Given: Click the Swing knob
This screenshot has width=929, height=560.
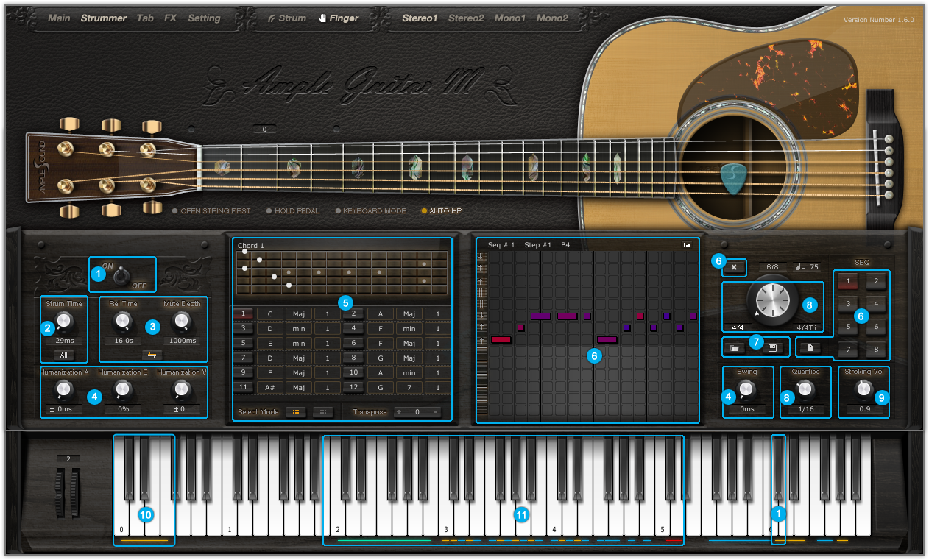Looking at the screenshot, I should pyautogui.click(x=747, y=389).
